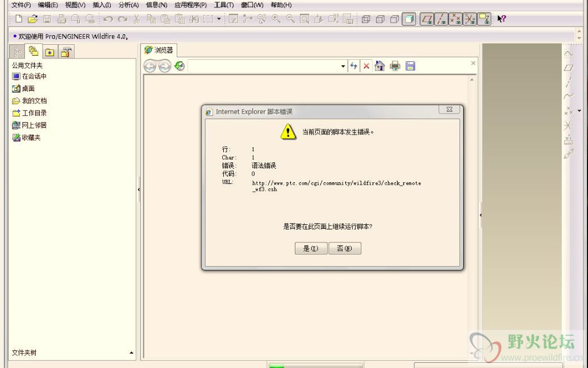Click the browser Print icon
Viewport: 588px width, 368px height.
click(x=395, y=66)
